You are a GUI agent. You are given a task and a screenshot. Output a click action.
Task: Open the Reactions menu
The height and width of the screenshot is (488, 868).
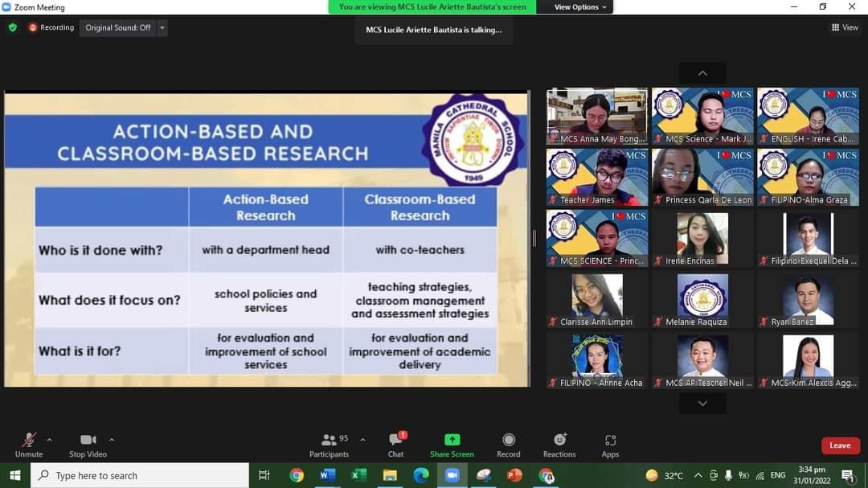point(559,445)
